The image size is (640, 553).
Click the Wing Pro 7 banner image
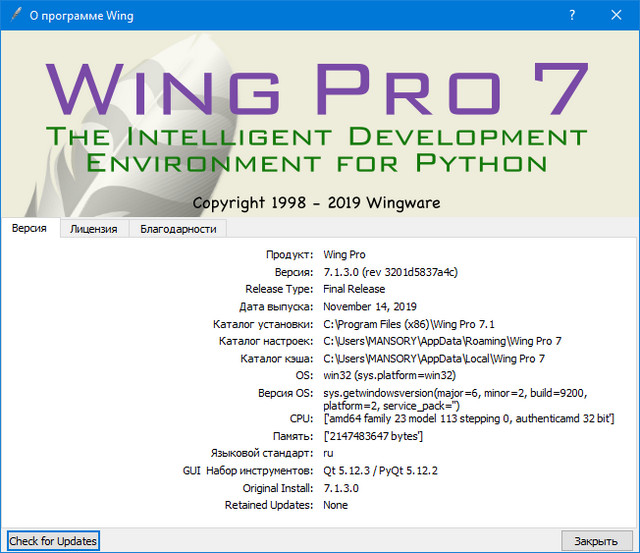click(320, 124)
